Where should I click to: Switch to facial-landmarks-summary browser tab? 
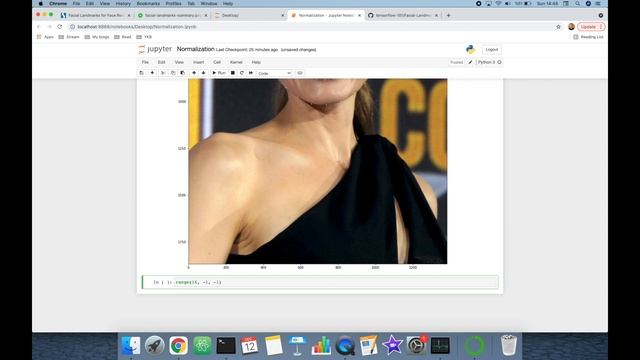point(173,15)
